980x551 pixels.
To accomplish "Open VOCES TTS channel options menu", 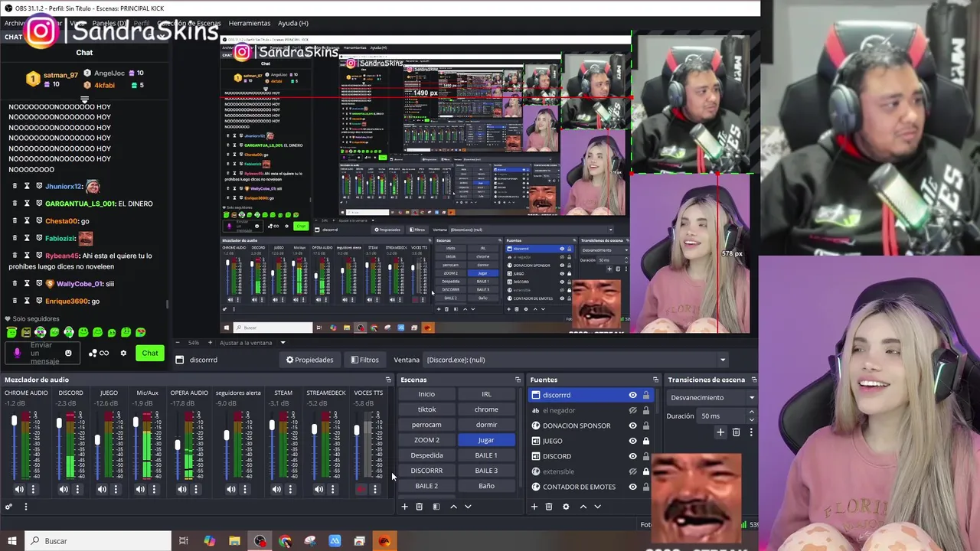I will point(374,489).
